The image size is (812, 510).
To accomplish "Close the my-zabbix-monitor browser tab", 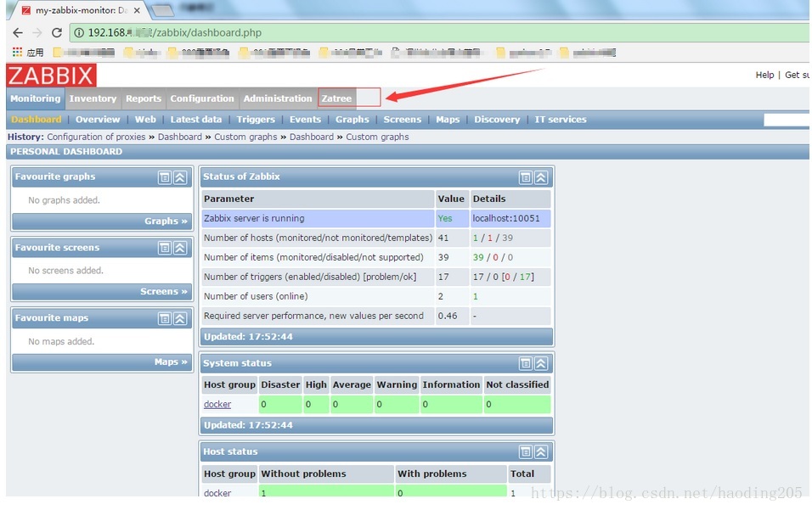I will coord(137,10).
